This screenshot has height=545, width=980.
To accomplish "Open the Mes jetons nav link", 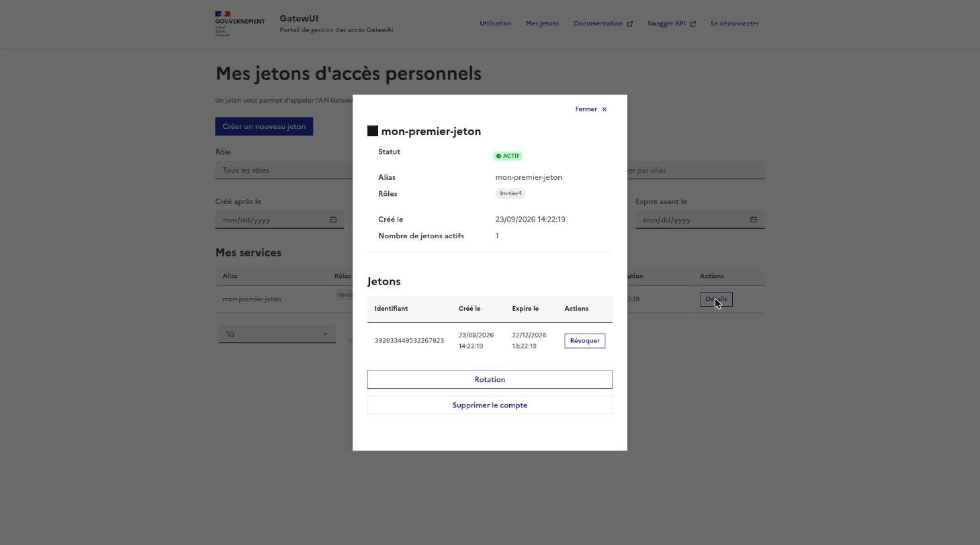I will 542,23.
